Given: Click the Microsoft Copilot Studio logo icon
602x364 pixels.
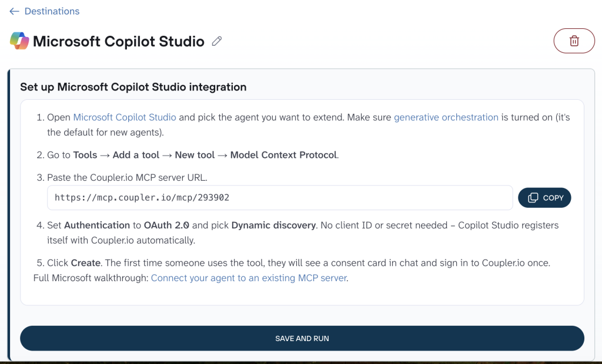Looking at the screenshot, I should (x=19, y=41).
